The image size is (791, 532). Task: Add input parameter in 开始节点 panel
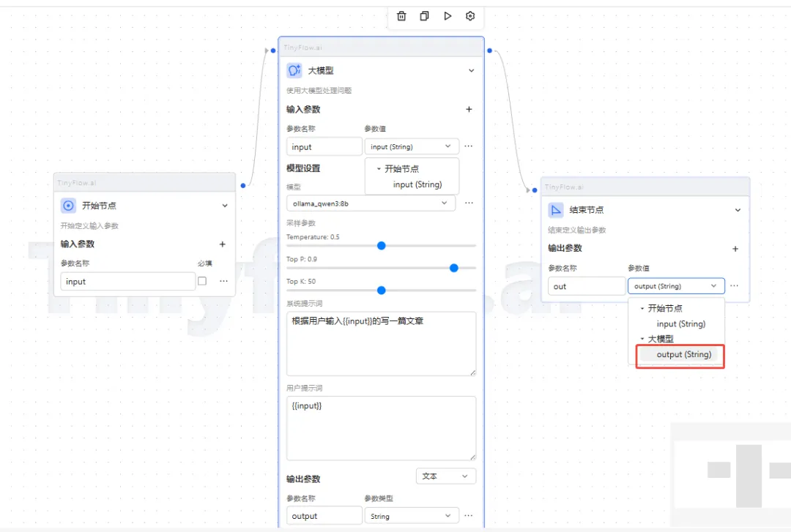(223, 244)
